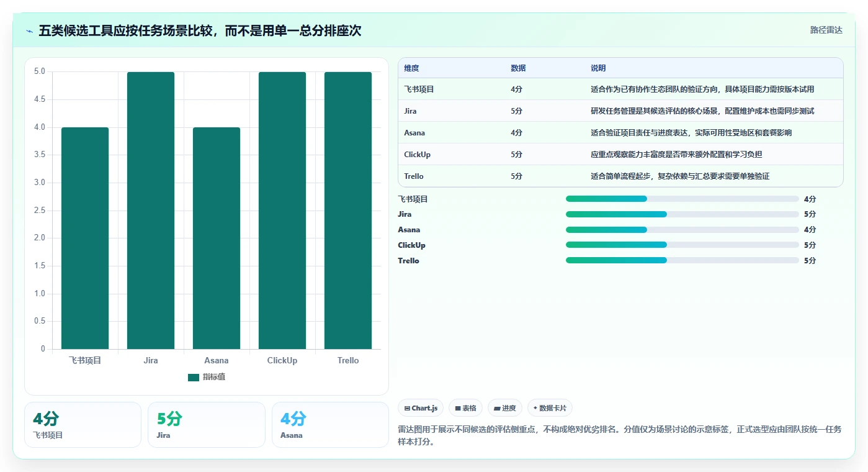
Task: Select the 表格 chip
Action: (x=465, y=408)
